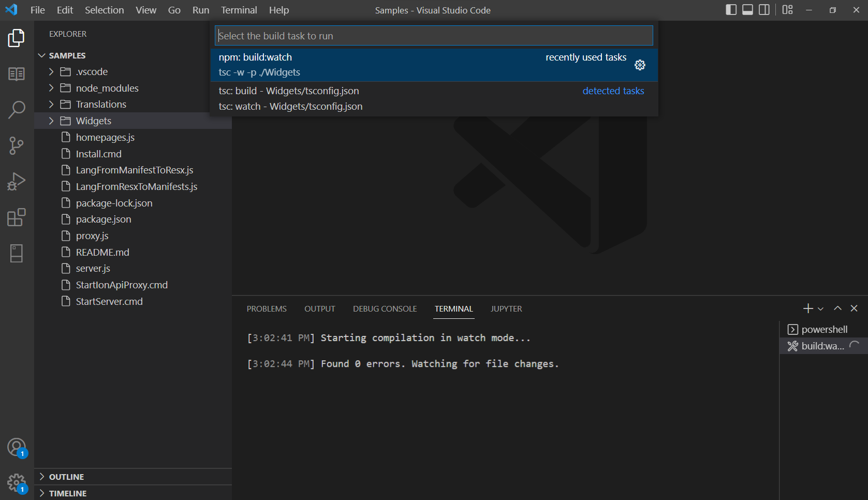
Task: Configure the npm build:watch task gear
Action: point(640,65)
